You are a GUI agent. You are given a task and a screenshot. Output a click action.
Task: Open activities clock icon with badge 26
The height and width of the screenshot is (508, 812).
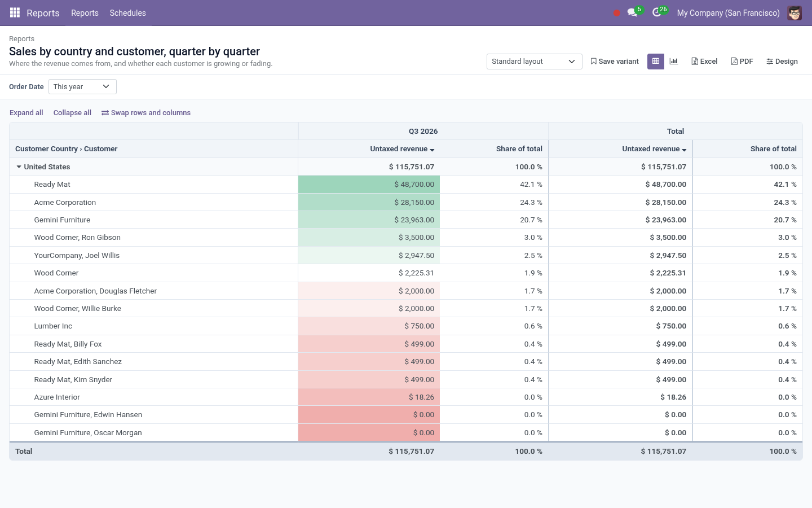coord(657,12)
